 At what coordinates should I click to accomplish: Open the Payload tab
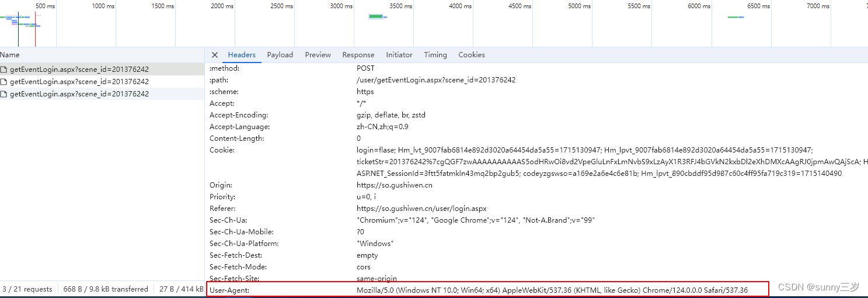280,55
